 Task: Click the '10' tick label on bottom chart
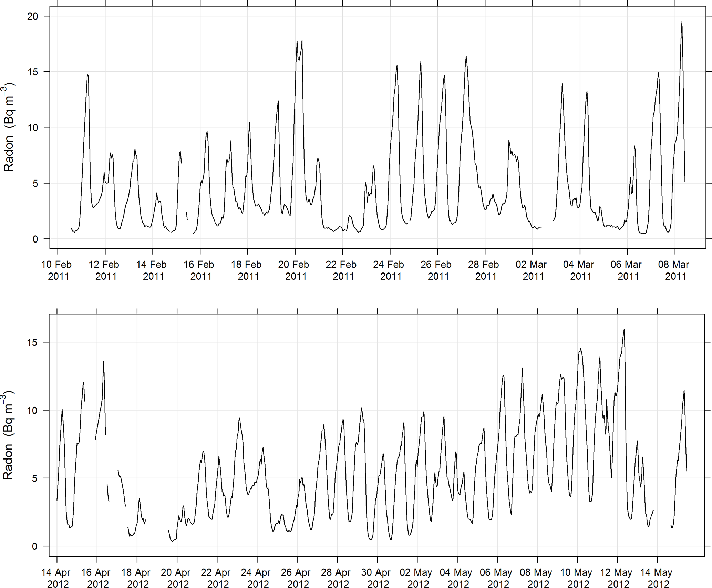click(x=32, y=411)
